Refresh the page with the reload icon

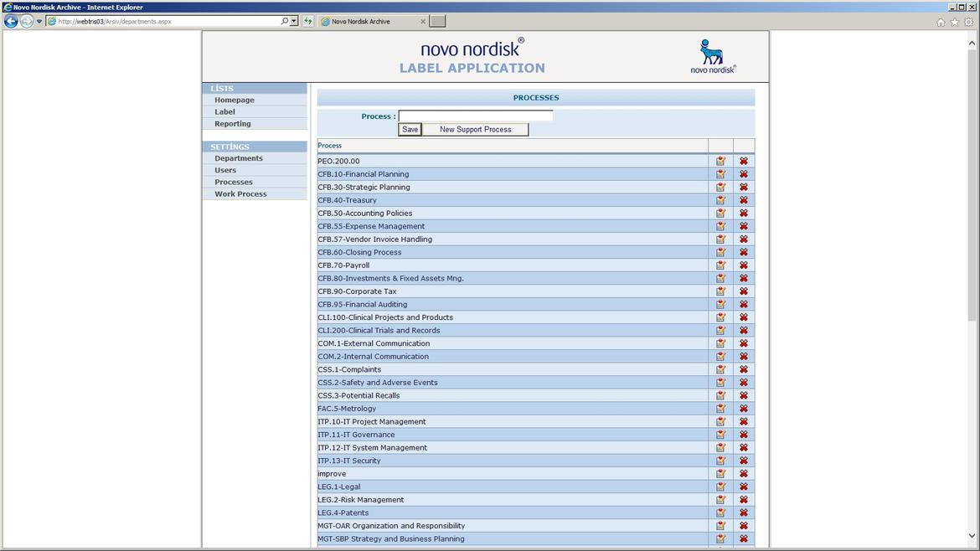[308, 21]
